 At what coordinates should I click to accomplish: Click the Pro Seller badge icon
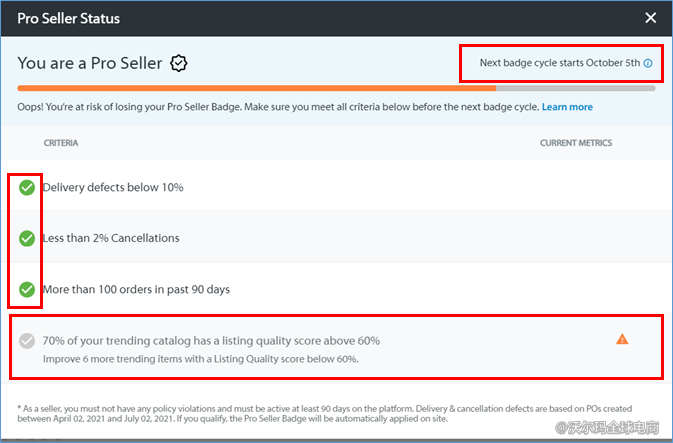[x=179, y=63]
